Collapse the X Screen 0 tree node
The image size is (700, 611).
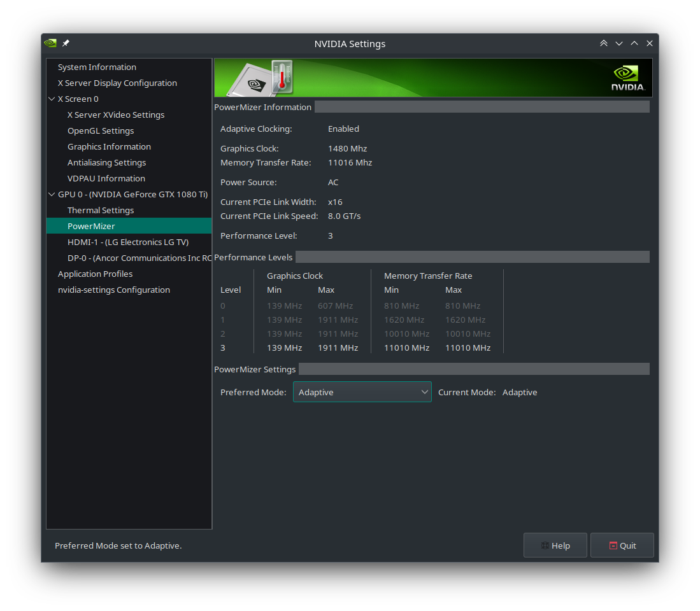pyautogui.click(x=52, y=99)
